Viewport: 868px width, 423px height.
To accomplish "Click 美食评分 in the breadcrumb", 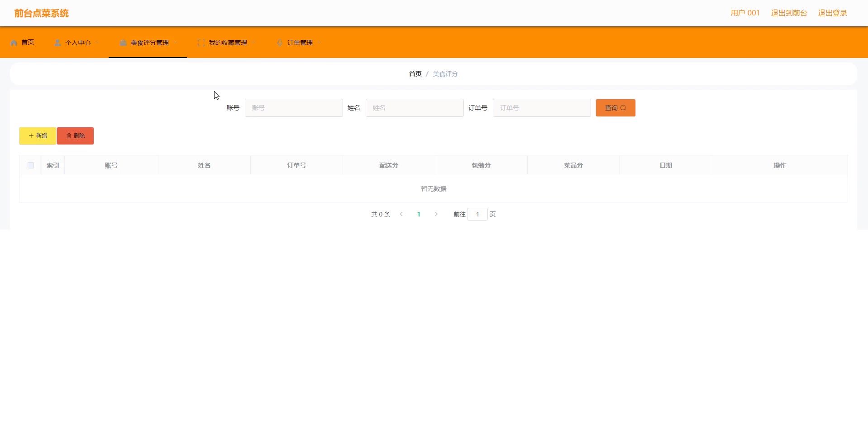I will coord(445,74).
